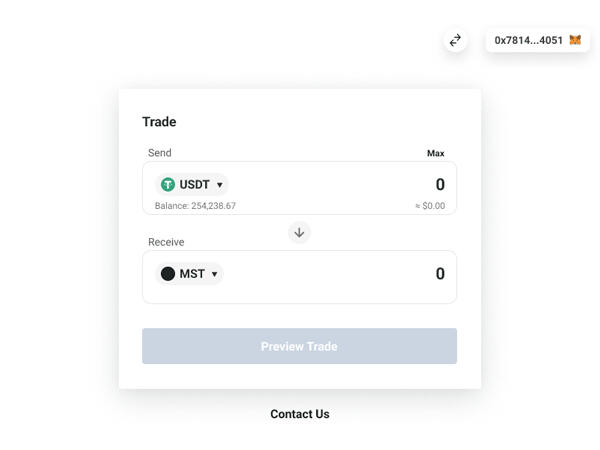The width and height of the screenshot is (600, 450).
Task: Open the USDT token dropdown
Action: [192, 185]
